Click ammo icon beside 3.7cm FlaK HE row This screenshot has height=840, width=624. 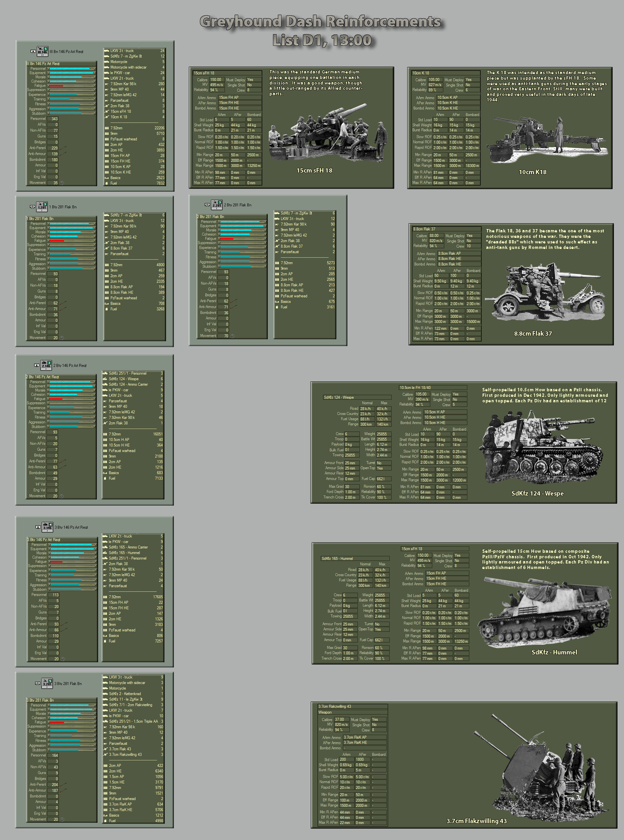106,810
